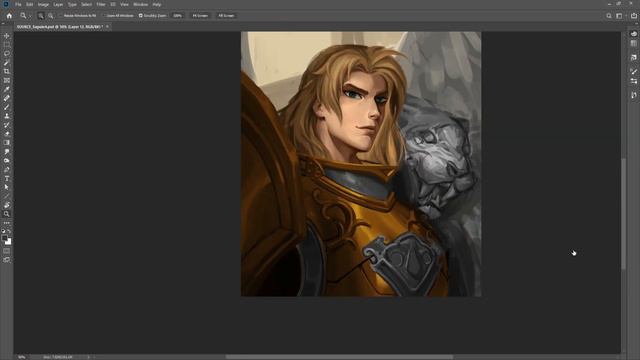Image resolution: width=640 pixels, height=360 pixels.
Task: Click the horizontal scrollbar at the bottom
Action: [x=339, y=357]
